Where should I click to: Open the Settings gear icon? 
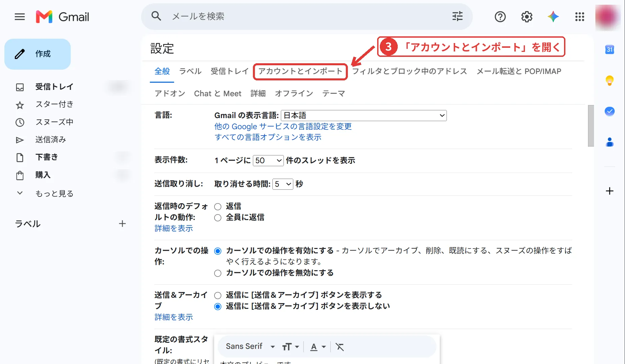pyautogui.click(x=527, y=16)
